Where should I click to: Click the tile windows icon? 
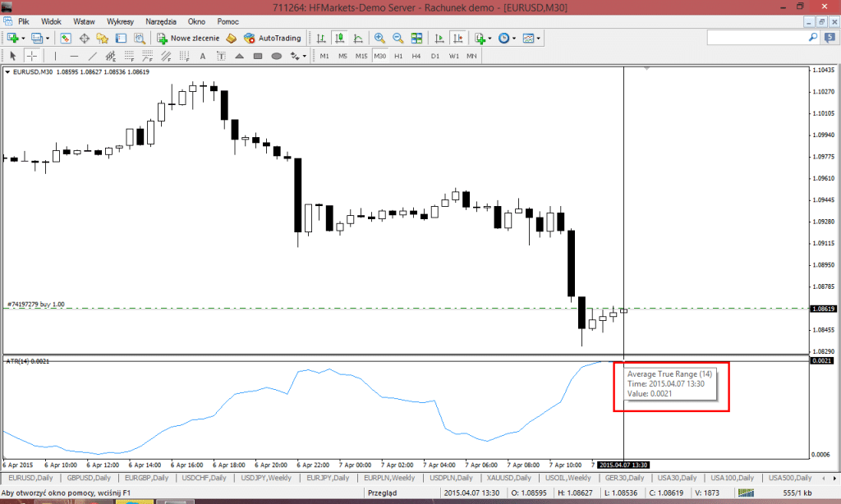[416, 38]
